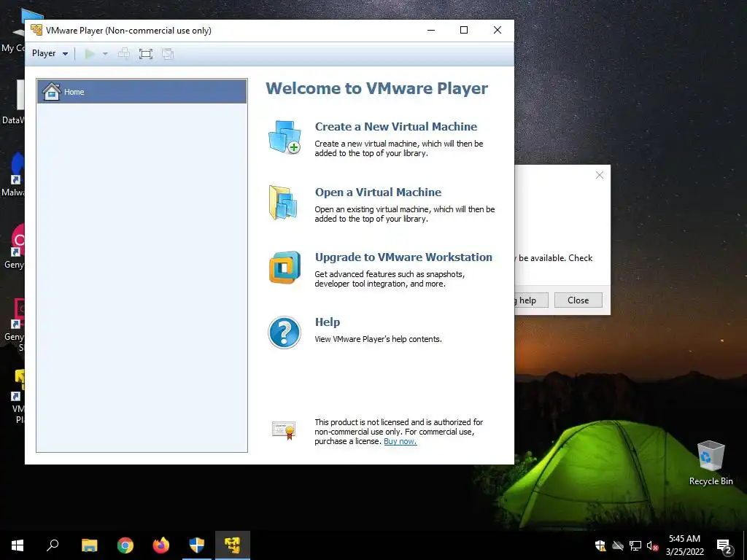
Task: Launch Google Chrome from the taskbar
Action: click(125, 545)
